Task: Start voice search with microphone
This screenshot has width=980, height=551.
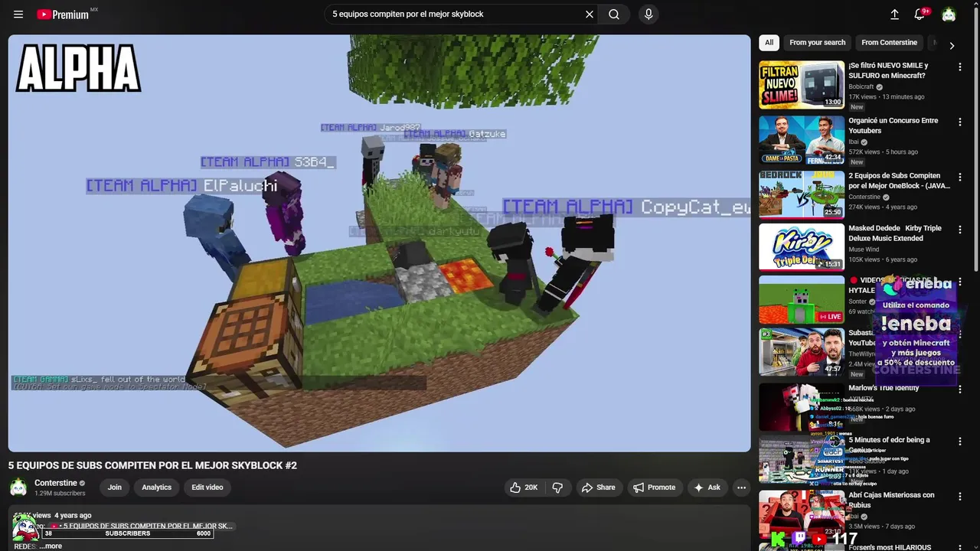Action: point(648,14)
